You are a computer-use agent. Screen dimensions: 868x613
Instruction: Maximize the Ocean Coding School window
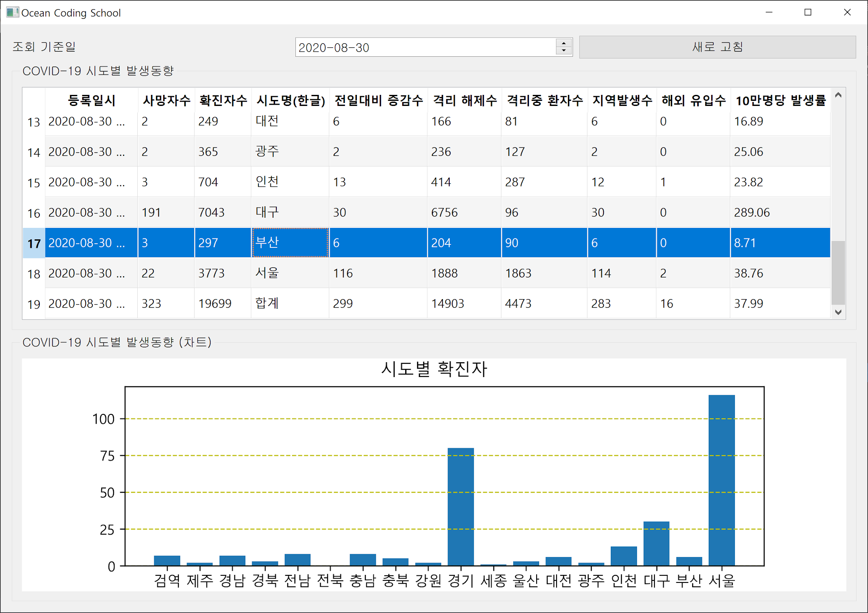pos(808,12)
